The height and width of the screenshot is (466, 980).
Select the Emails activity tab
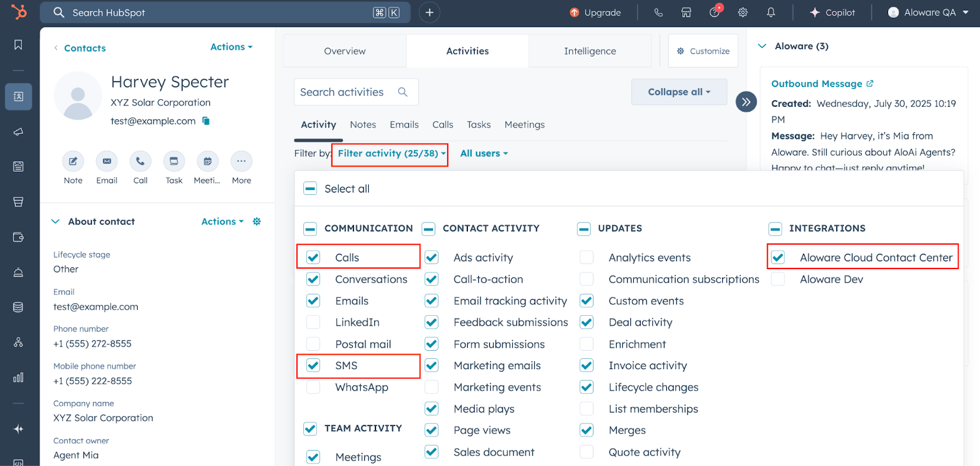click(x=404, y=124)
